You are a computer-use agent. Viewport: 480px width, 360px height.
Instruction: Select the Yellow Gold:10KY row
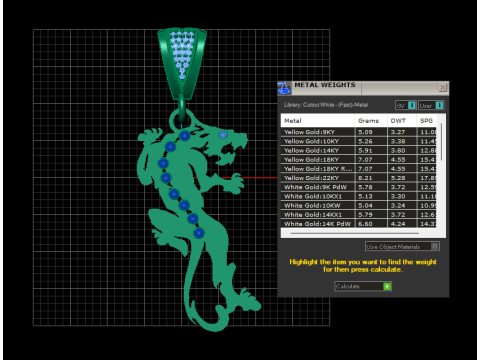[x=358, y=141]
